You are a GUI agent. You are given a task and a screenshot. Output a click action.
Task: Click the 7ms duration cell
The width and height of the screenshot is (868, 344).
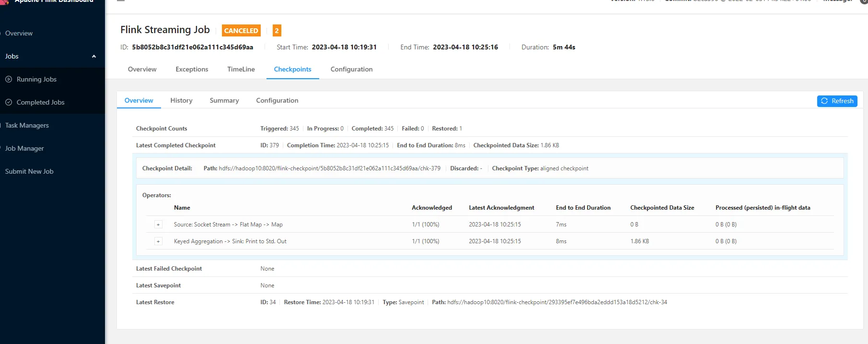pos(561,225)
